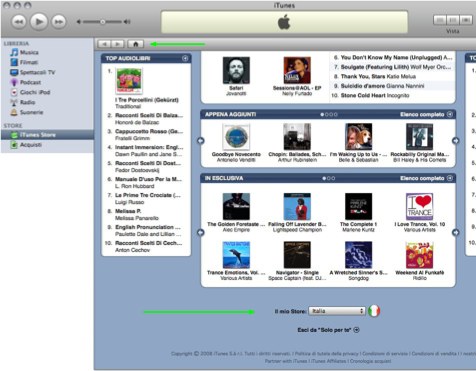The width and height of the screenshot is (476, 371).
Task: Select song Suicidio d'amore Gianna Nannini
Action: click(382, 86)
